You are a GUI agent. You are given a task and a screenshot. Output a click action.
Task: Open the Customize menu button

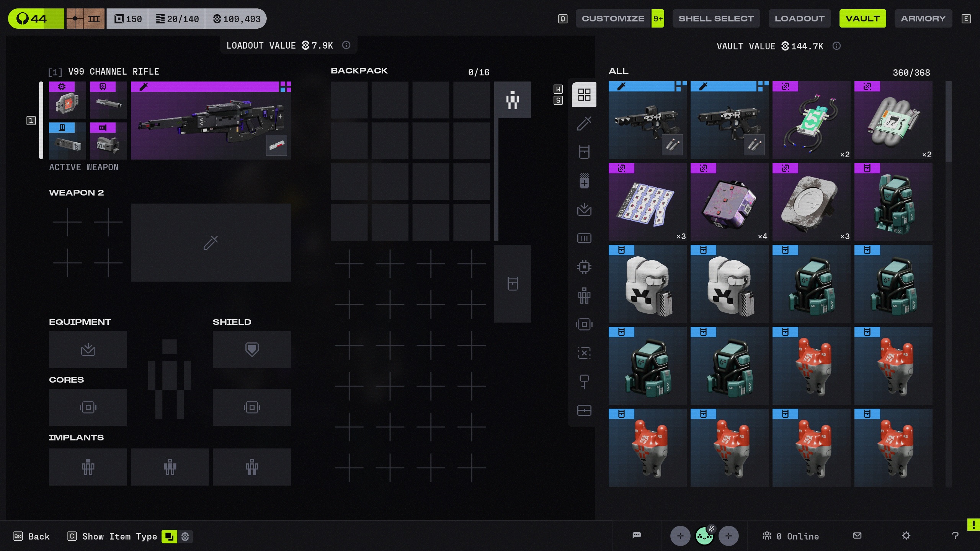tap(613, 18)
